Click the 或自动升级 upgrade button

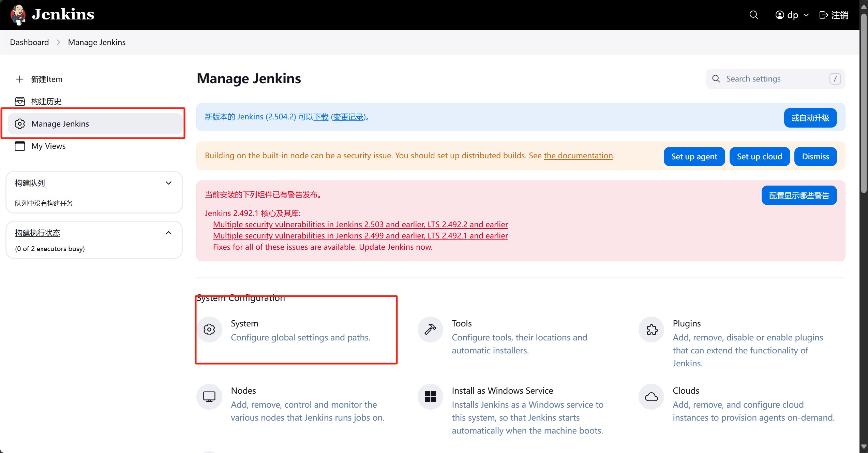coord(810,118)
